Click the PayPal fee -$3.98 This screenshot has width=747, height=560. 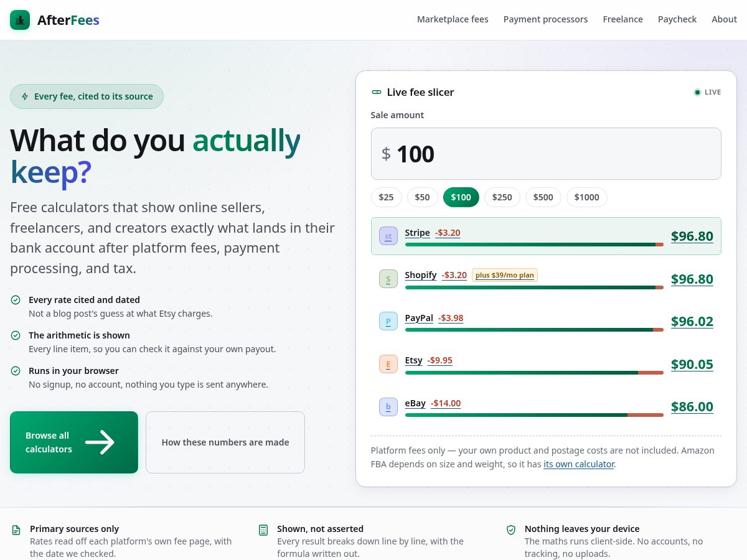pyautogui.click(x=451, y=318)
